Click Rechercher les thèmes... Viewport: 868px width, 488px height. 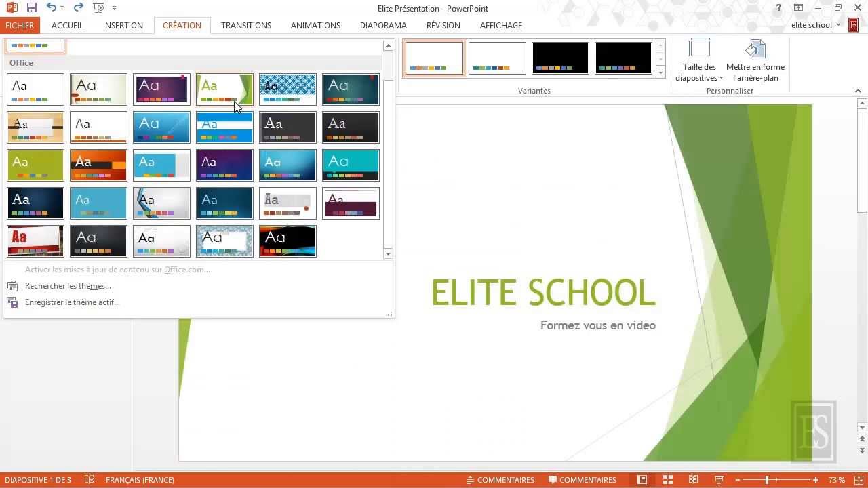coord(68,286)
